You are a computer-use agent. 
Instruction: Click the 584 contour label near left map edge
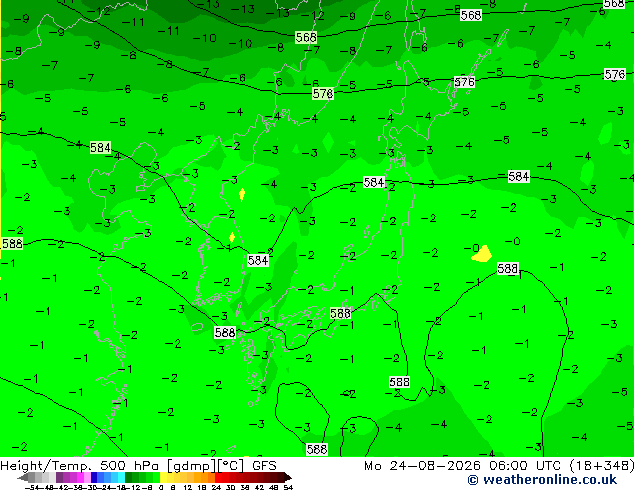coord(100,148)
